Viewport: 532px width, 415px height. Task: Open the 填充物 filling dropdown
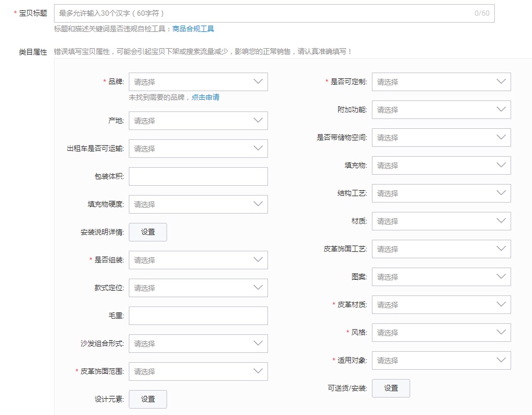tap(441, 165)
